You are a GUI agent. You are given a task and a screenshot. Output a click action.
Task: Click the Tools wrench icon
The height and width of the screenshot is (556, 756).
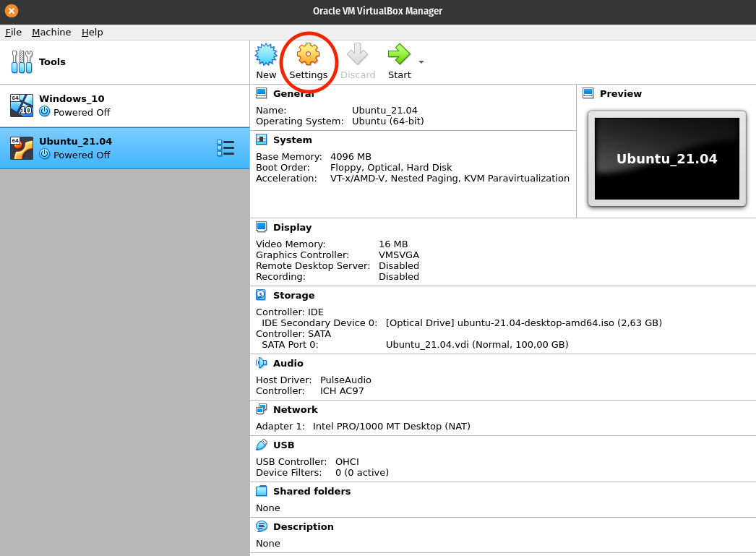22,61
